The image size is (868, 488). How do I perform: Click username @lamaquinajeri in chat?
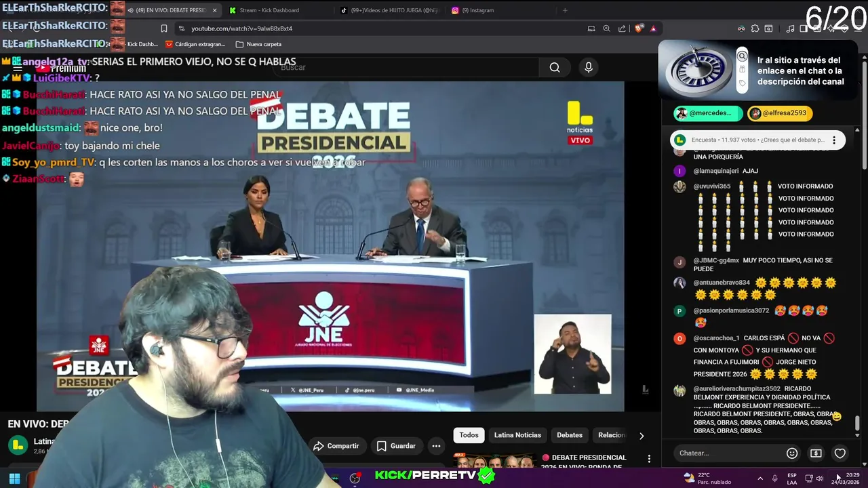[715, 171]
